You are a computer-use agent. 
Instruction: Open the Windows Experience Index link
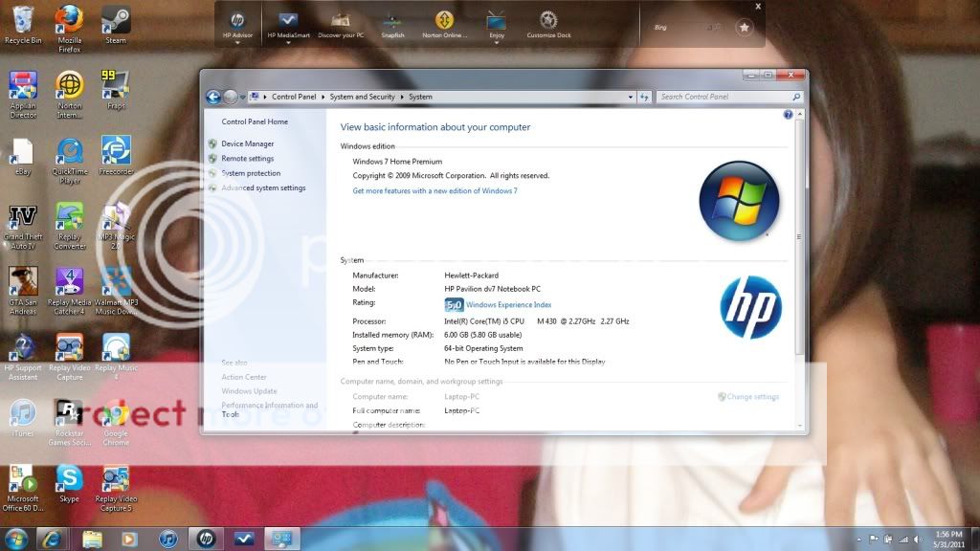click(508, 305)
